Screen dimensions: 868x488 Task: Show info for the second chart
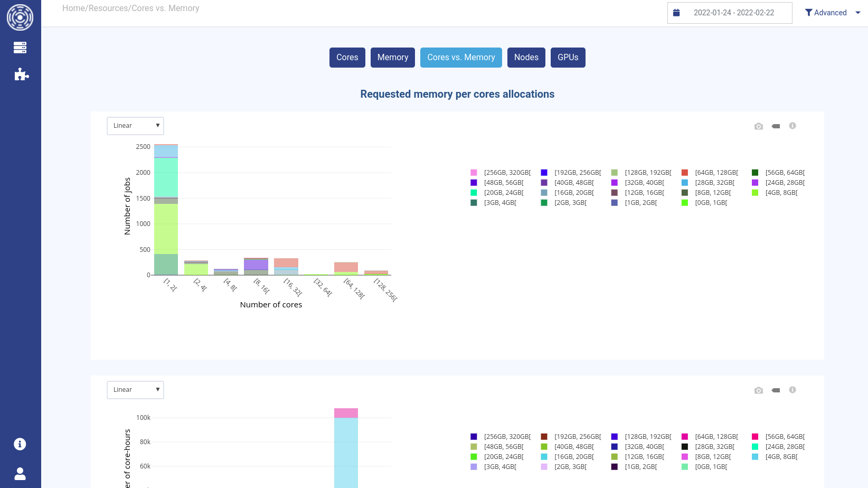coord(792,390)
